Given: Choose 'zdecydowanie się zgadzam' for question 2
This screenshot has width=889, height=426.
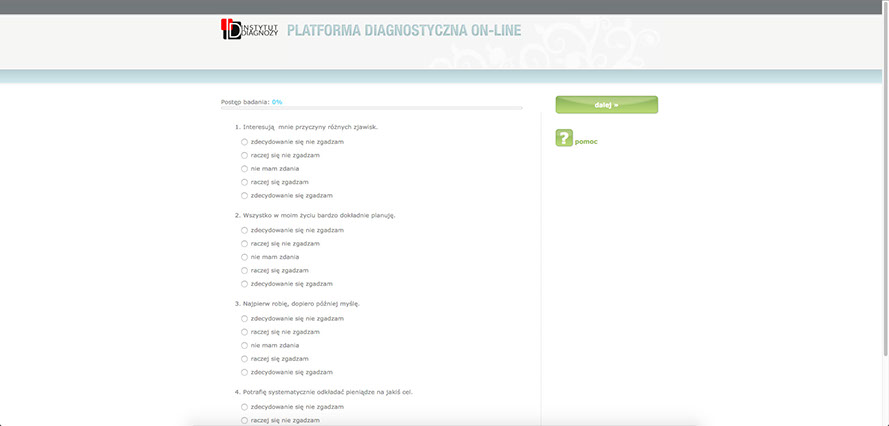Looking at the screenshot, I should [244, 284].
